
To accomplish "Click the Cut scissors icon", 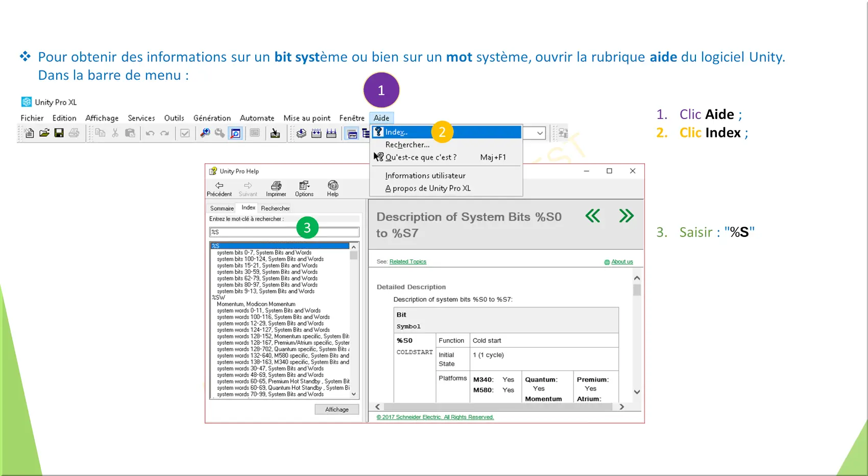I will 115,133.
